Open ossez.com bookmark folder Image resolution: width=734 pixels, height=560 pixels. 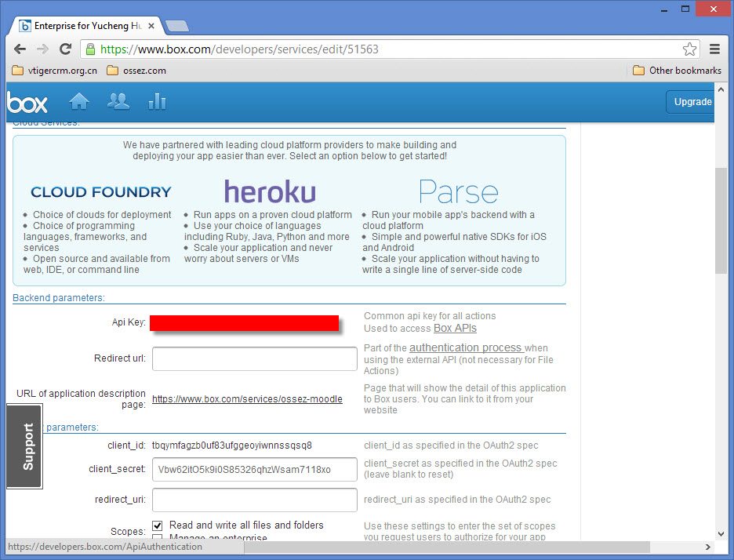[x=136, y=71]
